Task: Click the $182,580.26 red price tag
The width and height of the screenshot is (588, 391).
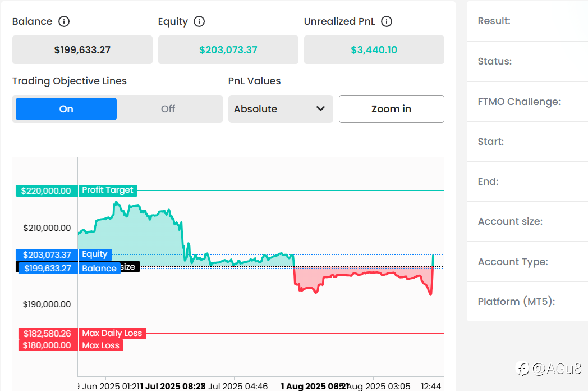Action: (x=47, y=333)
